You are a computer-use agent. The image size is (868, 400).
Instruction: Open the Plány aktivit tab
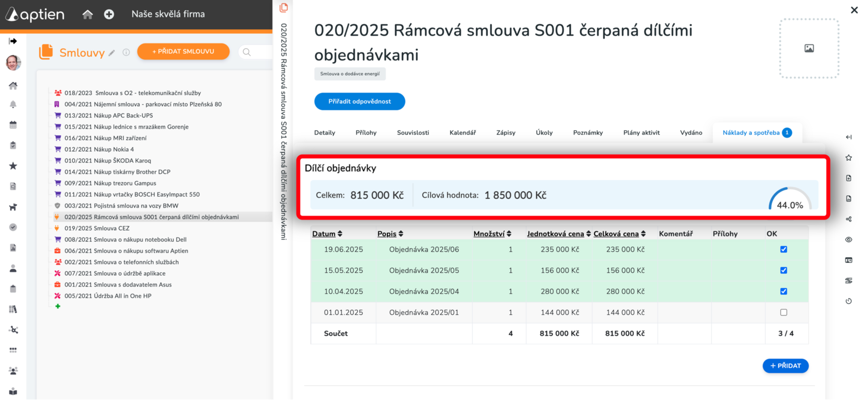point(641,132)
